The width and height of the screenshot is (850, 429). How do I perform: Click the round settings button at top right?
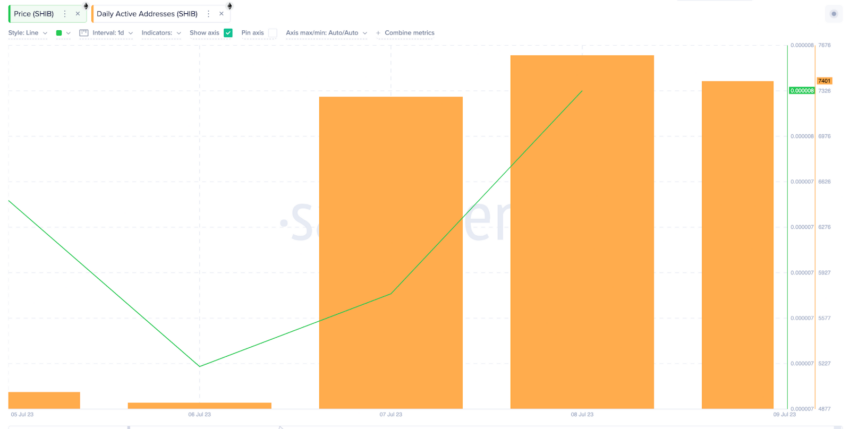coord(834,14)
